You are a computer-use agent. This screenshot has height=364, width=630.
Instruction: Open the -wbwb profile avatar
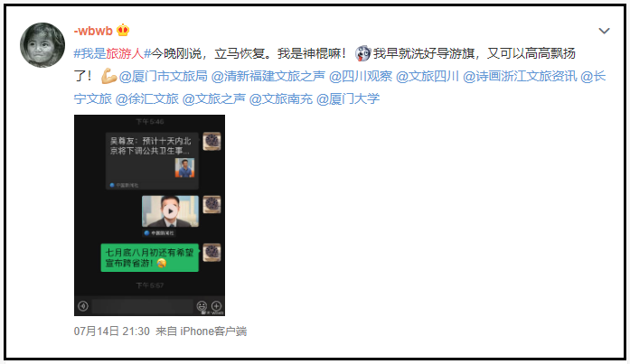coord(42,45)
